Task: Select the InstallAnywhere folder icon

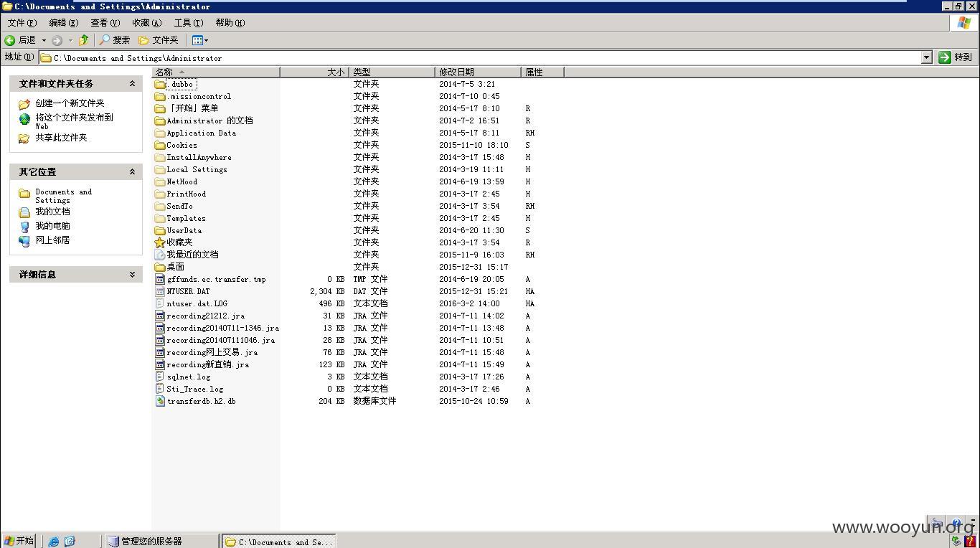Action: coord(160,157)
